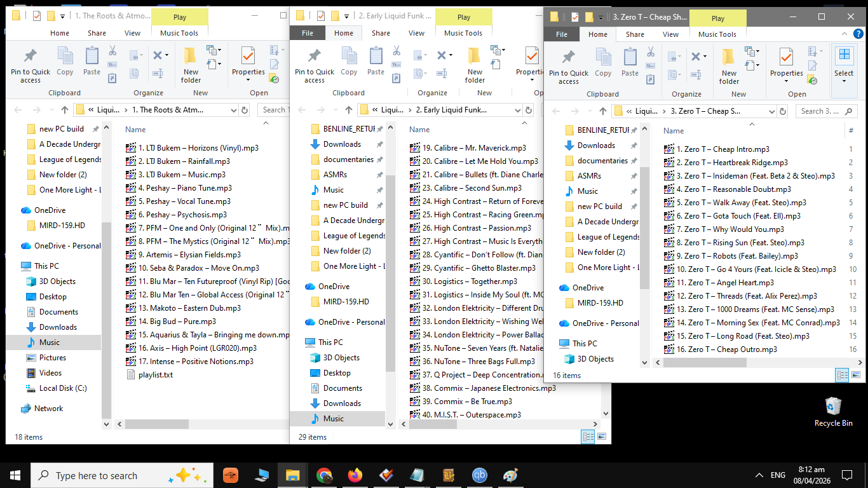Focus the search box in Zero T window
868x488 pixels.
coord(826,111)
